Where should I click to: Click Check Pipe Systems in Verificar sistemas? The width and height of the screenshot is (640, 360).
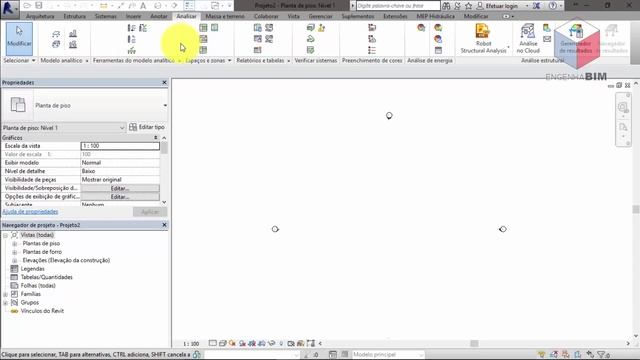click(311, 39)
